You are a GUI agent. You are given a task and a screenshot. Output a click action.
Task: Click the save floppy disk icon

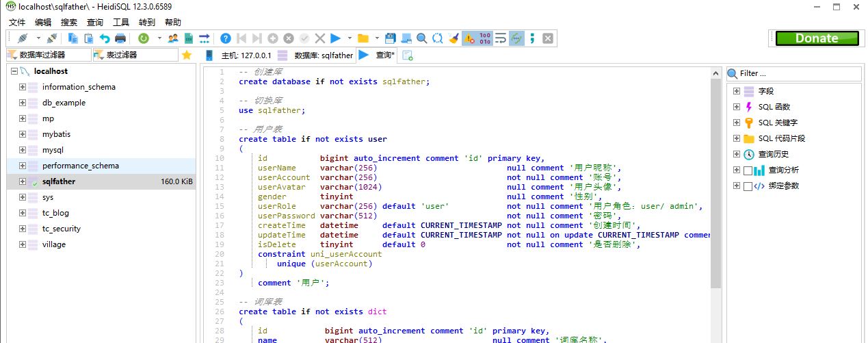tap(391, 38)
